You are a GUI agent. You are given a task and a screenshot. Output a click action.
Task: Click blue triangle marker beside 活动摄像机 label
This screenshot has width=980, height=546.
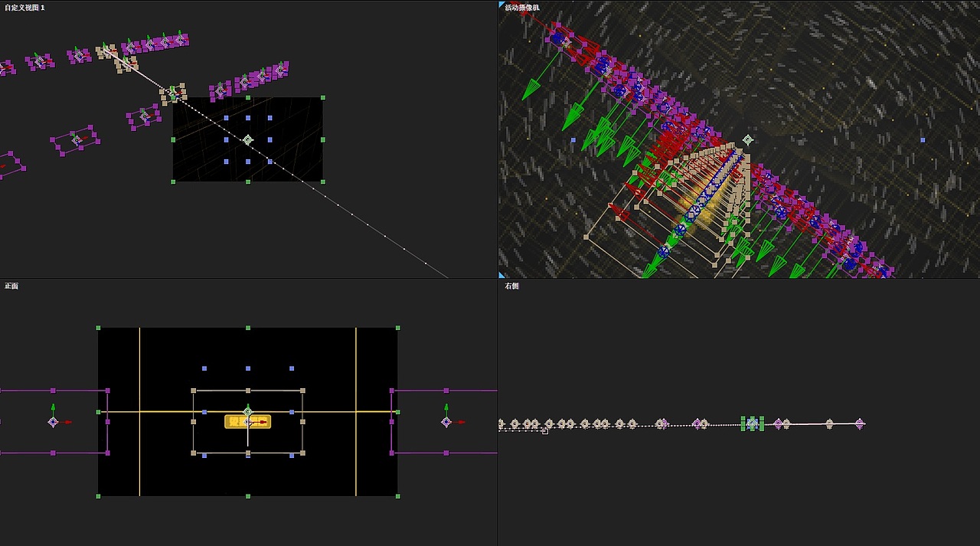tap(501, 5)
